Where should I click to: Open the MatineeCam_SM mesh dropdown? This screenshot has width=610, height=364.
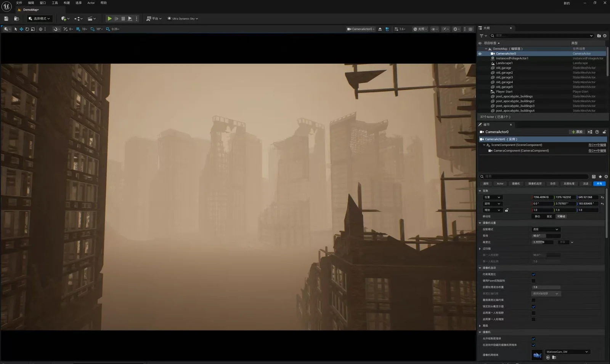(x=567, y=352)
